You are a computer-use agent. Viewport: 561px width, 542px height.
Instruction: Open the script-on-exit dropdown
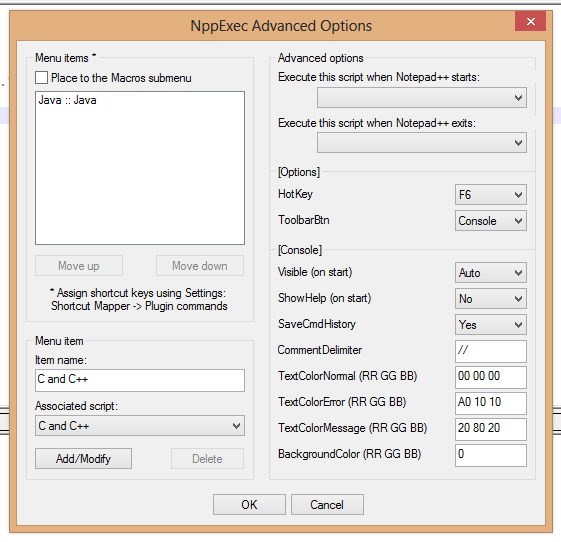tap(421, 143)
